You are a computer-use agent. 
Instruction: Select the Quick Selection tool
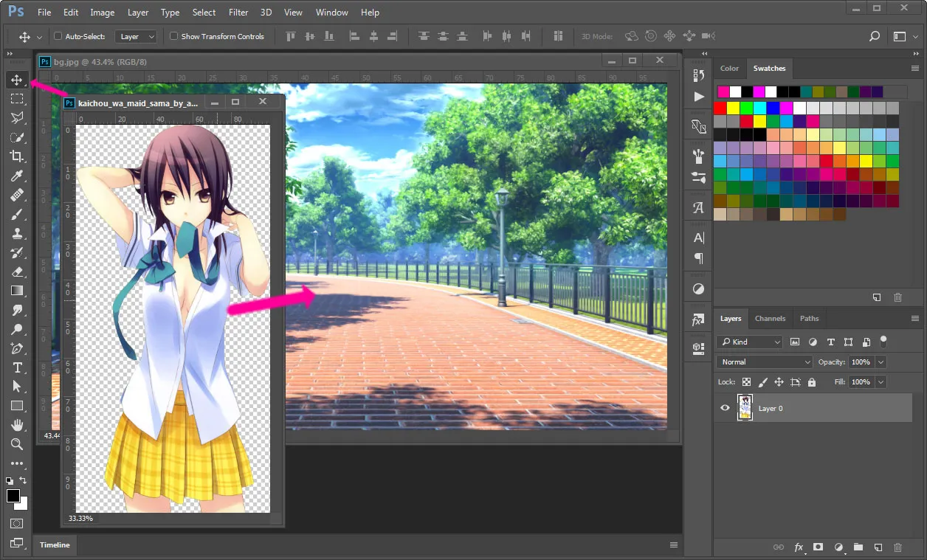coord(17,137)
